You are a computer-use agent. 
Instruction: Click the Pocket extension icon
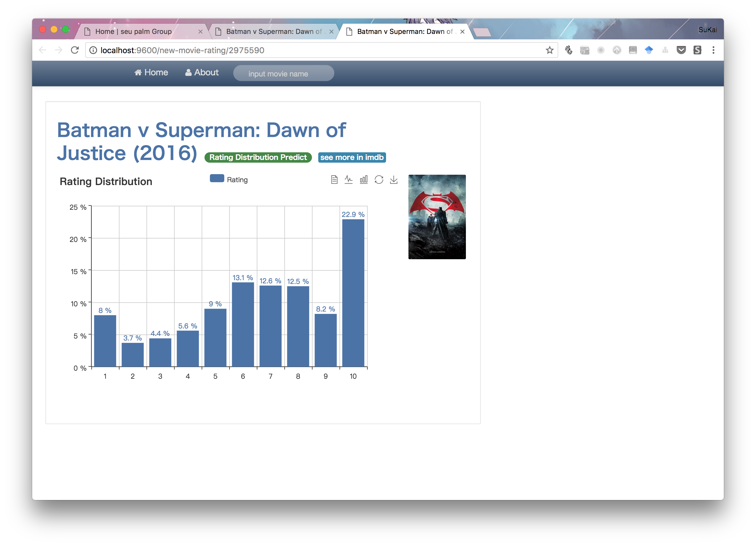[x=681, y=50]
